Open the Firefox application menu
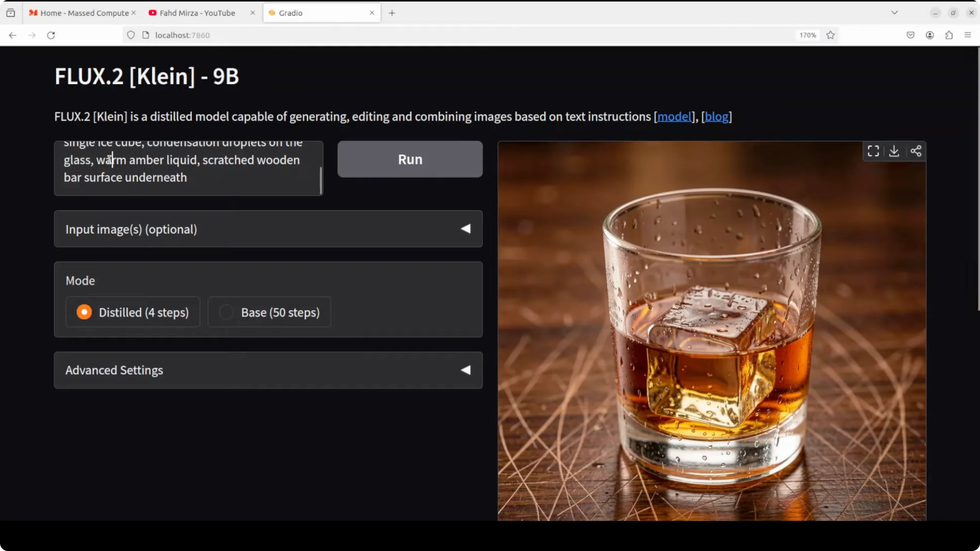 pos(968,35)
